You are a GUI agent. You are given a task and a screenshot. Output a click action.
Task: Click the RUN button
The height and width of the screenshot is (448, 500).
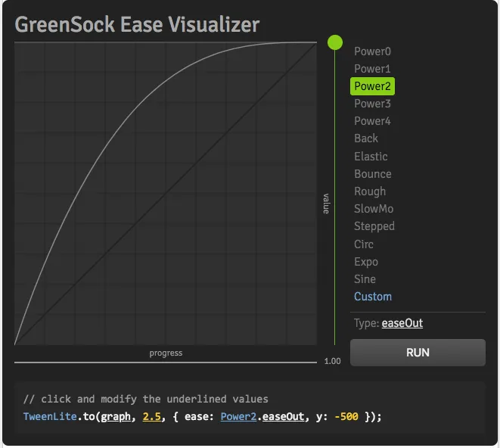pyautogui.click(x=418, y=353)
